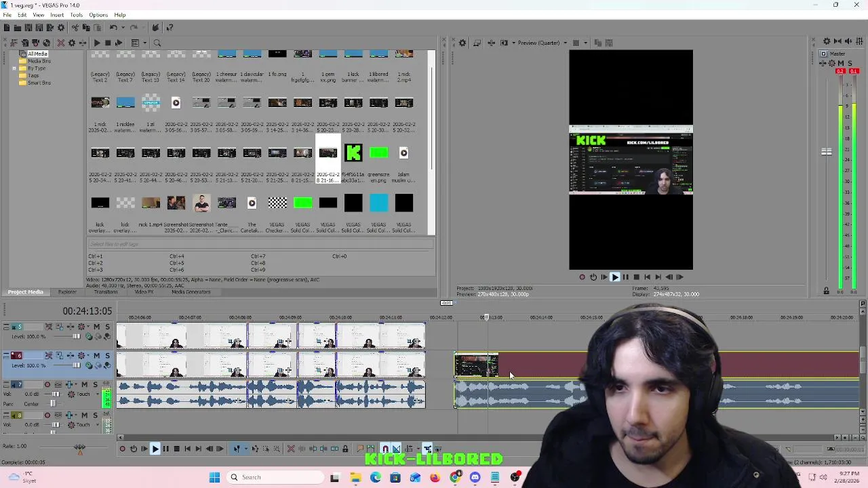Save preview snapshot to file
The image size is (868, 488).
point(608,43)
